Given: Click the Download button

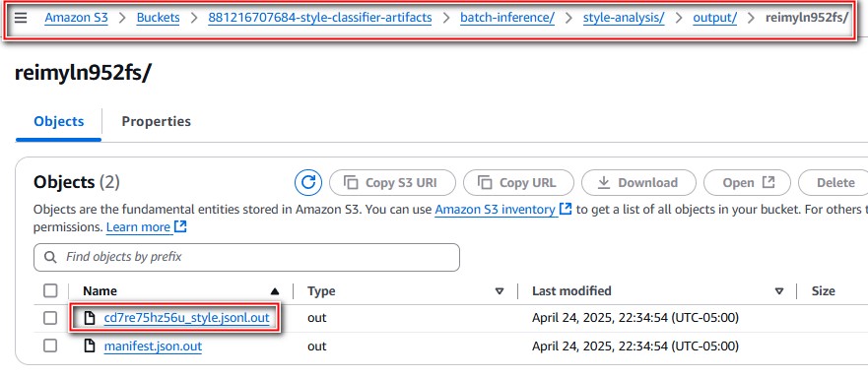Looking at the screenshot, I should (x=638, y=183).
